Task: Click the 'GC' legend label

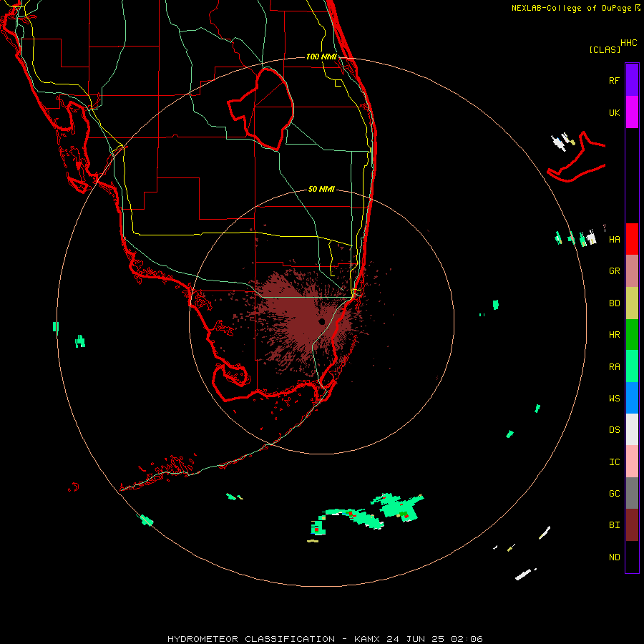Action: [614, 494]
